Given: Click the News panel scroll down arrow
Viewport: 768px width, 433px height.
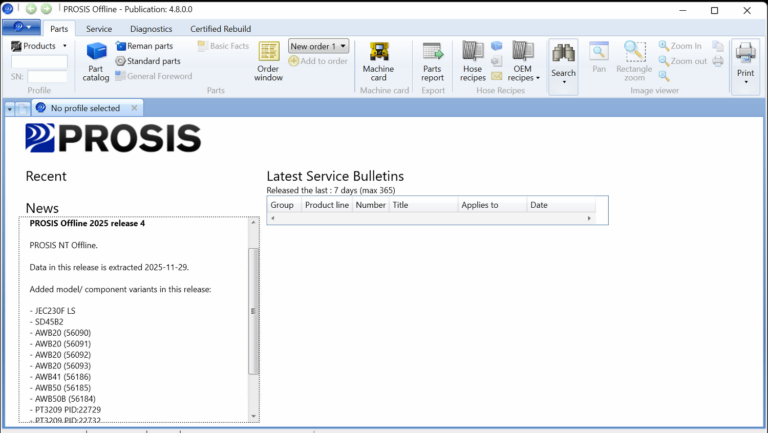Looking at the screenshot, I should [253, 416].
